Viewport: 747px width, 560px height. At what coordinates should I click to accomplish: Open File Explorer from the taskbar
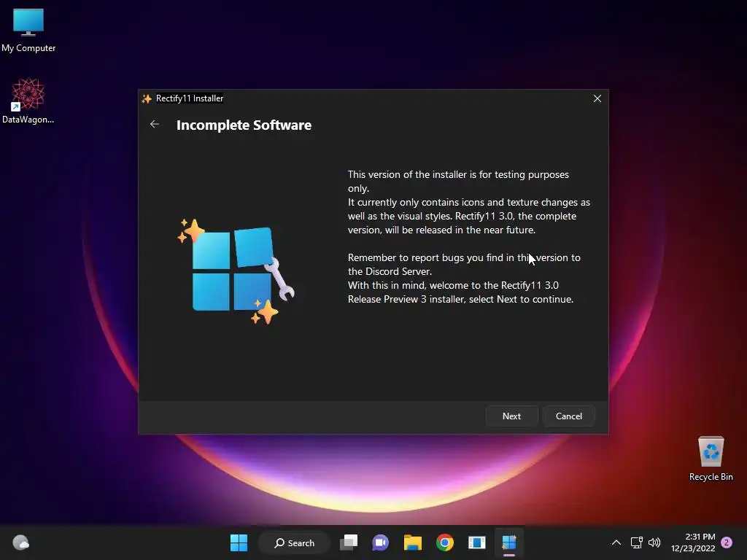point(413,542)
